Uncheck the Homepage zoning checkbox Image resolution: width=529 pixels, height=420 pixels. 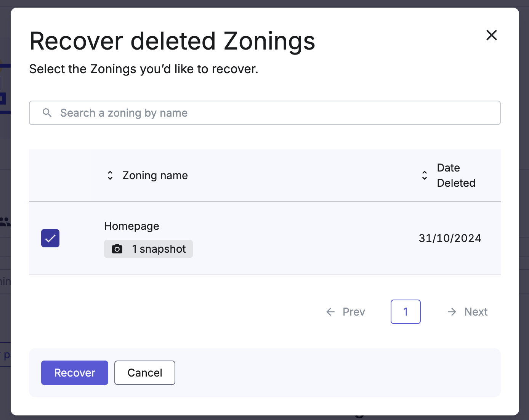(50, 238)
